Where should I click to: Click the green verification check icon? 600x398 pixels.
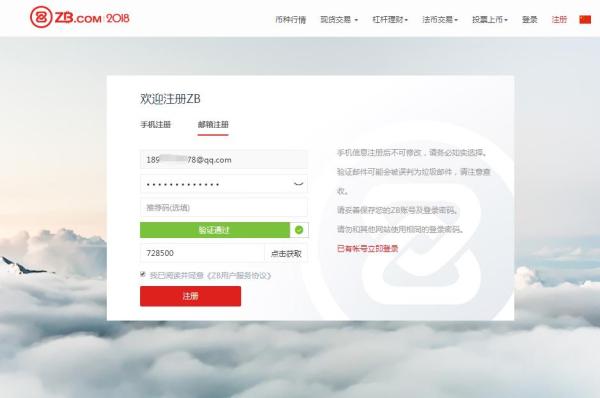point(299,230)
